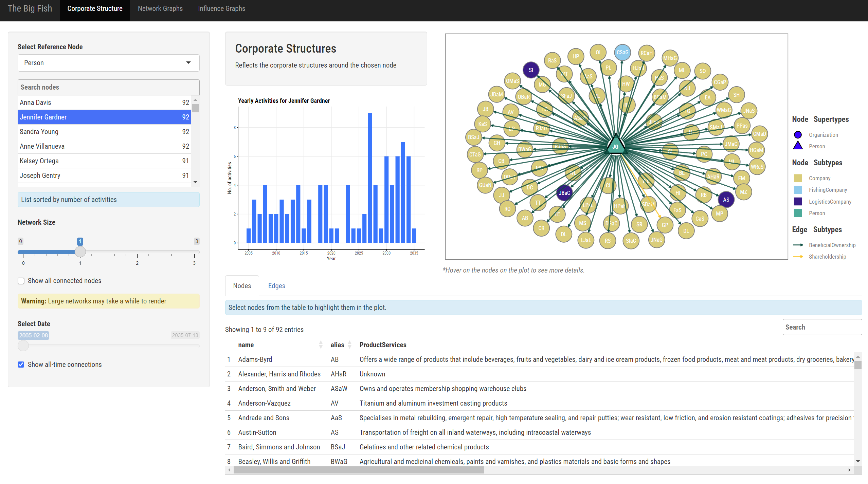
Task: Switch to the Edges tab
Action: pos(276,286)
